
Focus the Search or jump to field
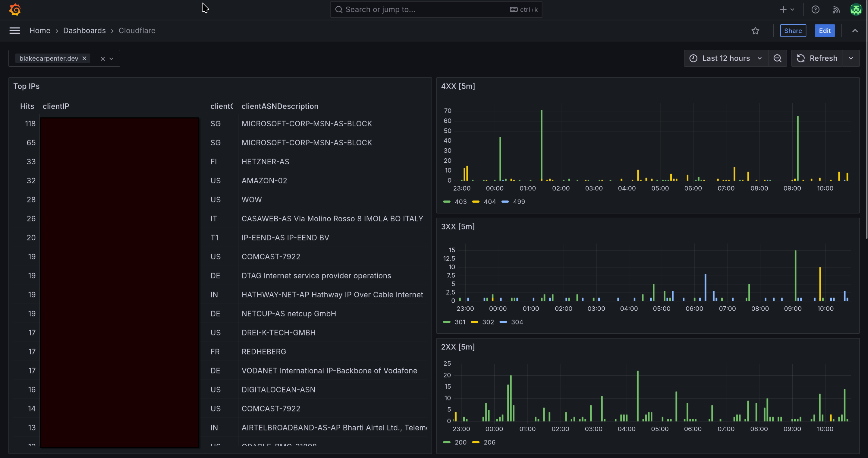[x=436, y=9]
